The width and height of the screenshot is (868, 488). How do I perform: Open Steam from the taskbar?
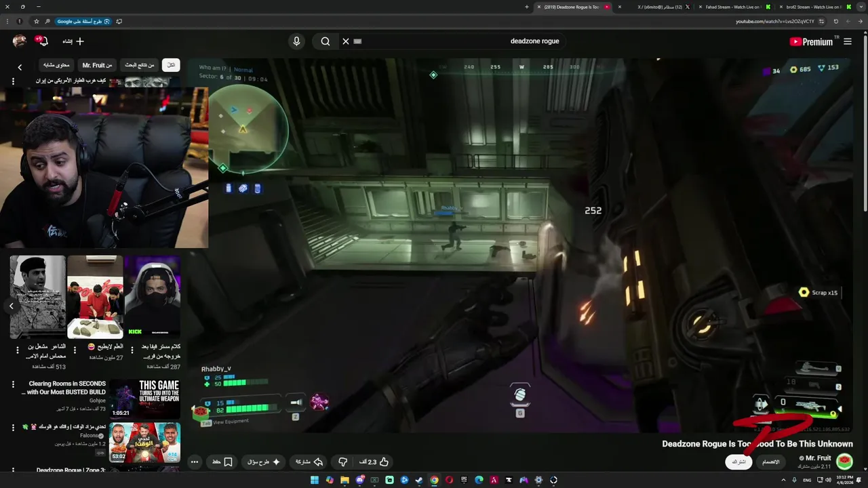pos(419,480)
